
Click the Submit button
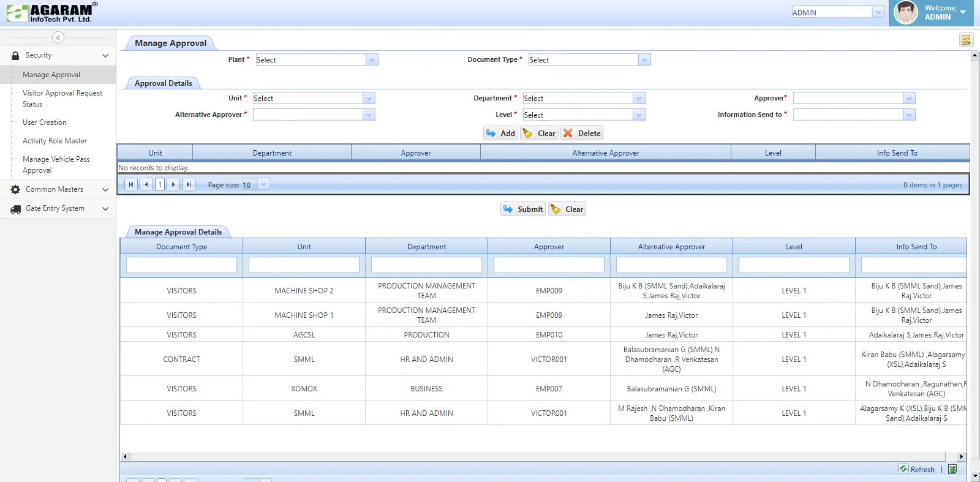(x=523, y=209)
